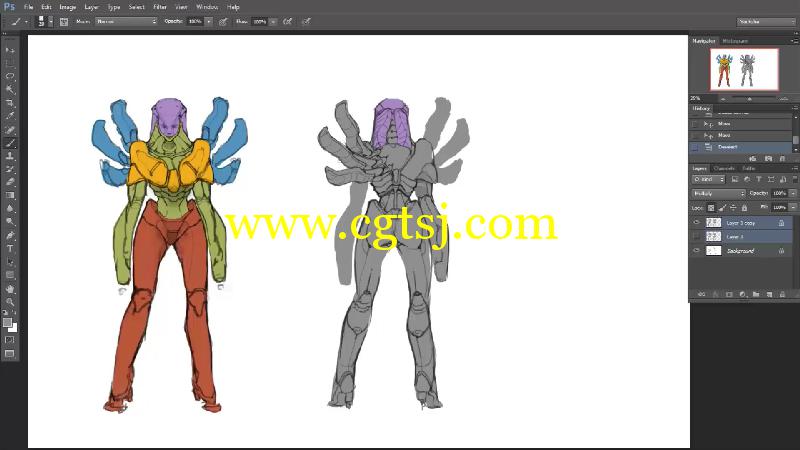Switch to the Channels tab

pyautogui.click(x=723, y=168)
